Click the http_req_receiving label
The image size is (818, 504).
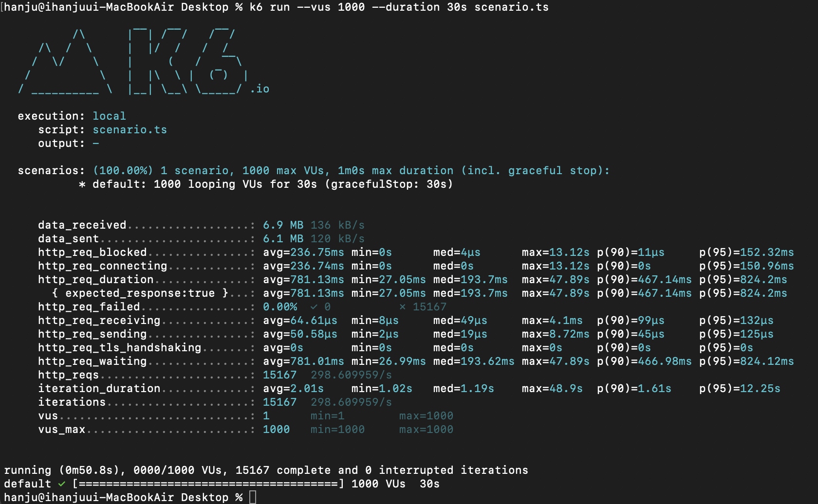(x=99, y=320)
